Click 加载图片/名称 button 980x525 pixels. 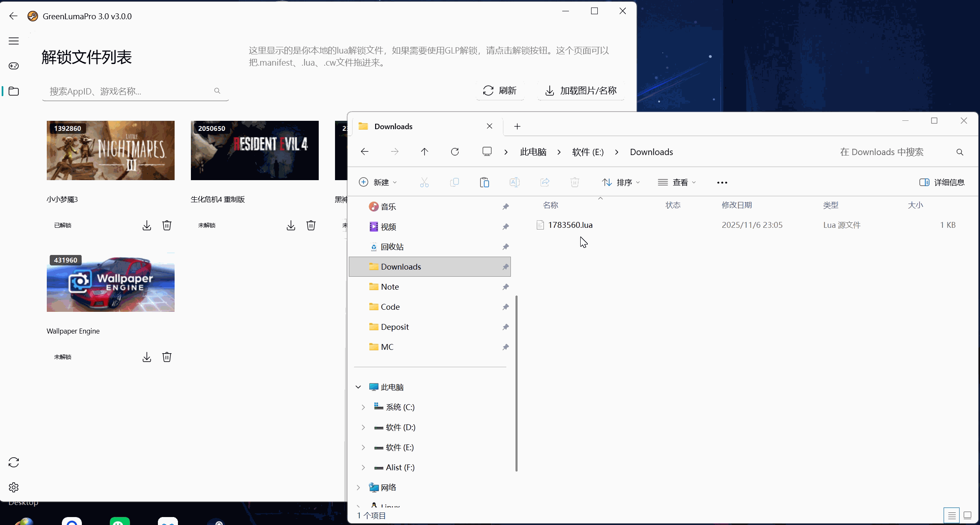click(581, 91)
